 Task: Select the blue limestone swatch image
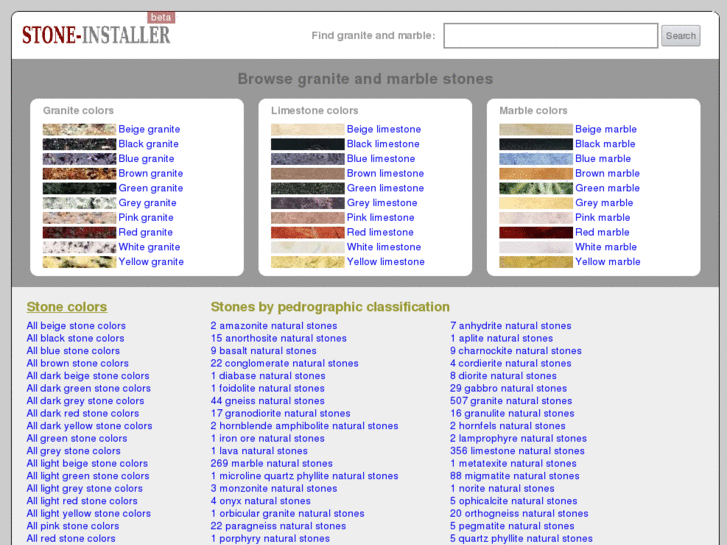[x=307, y=159]
